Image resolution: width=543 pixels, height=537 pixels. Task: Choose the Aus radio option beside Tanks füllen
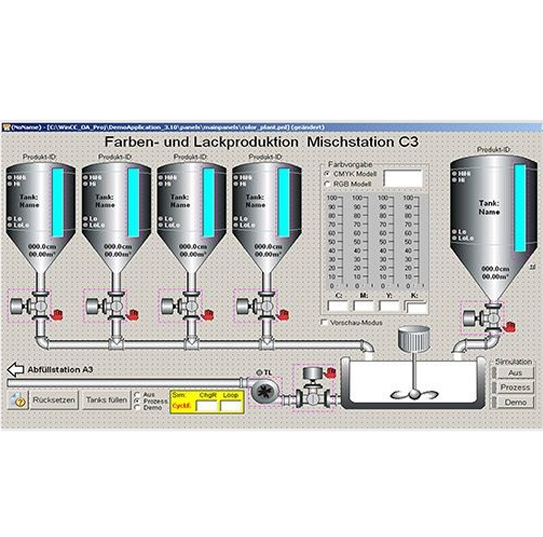[137, 395]
